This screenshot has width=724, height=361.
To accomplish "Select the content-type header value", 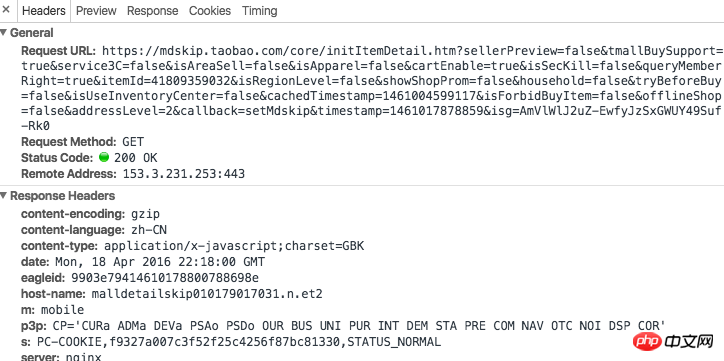I will tap(234, 246).
